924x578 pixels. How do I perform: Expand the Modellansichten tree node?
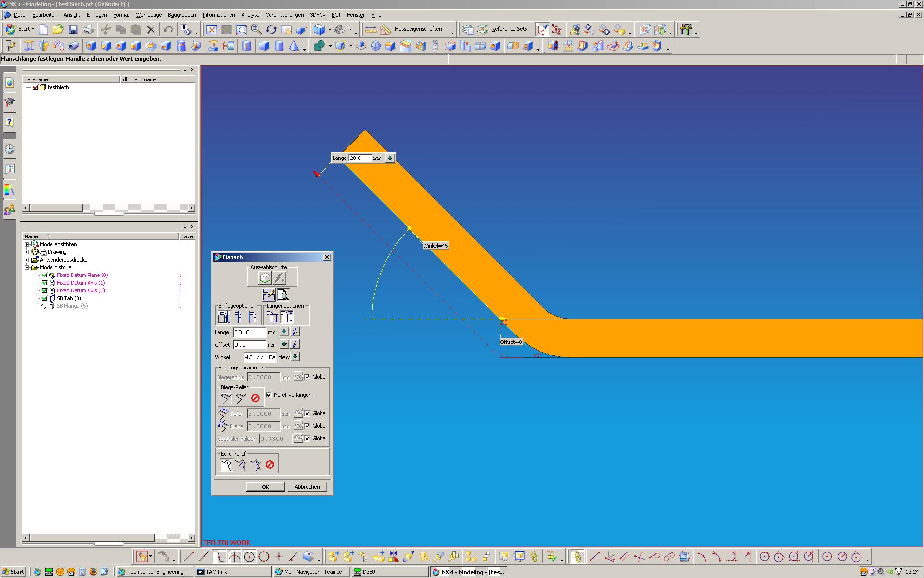pyautogui.click(x=27, y=245)
